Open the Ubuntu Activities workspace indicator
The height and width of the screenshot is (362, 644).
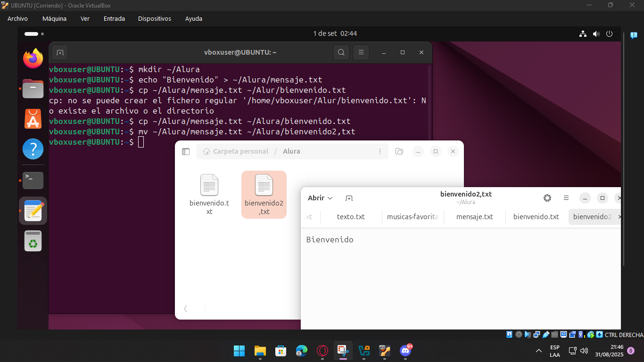(x=34, y=34)
